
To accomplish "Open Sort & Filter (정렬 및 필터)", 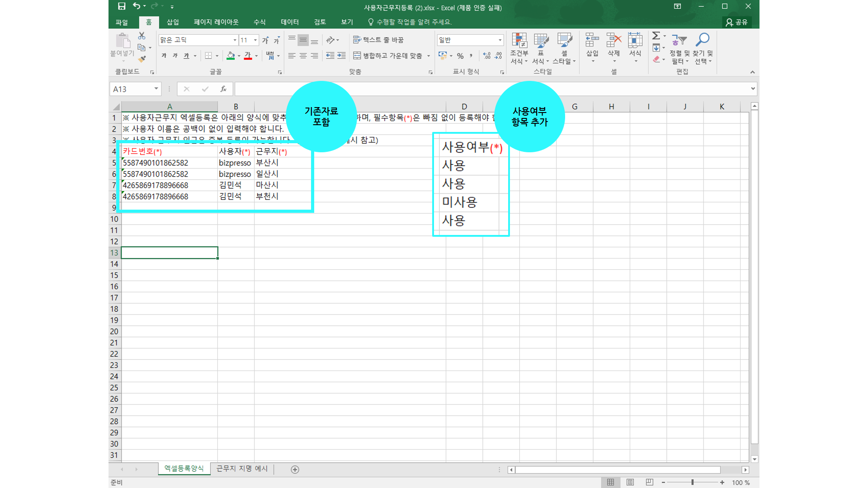I will 679,48.
